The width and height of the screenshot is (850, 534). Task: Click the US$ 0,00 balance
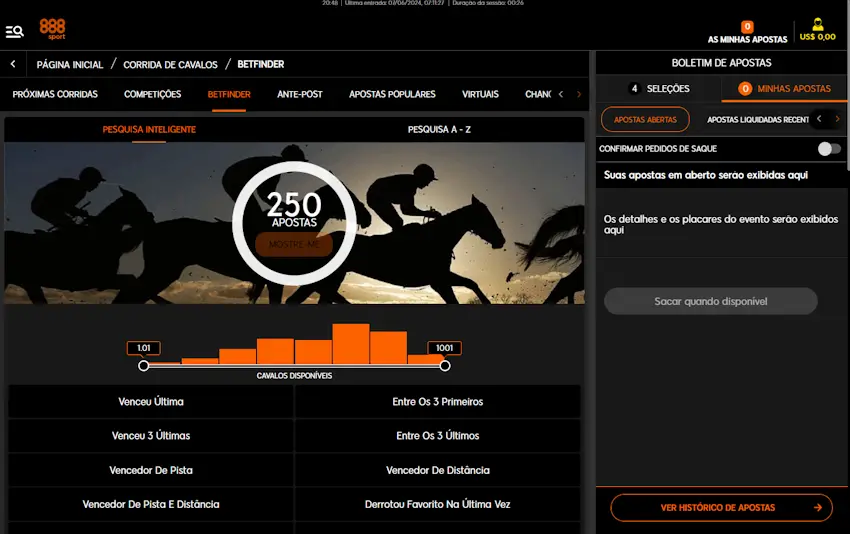coord(817,37)
